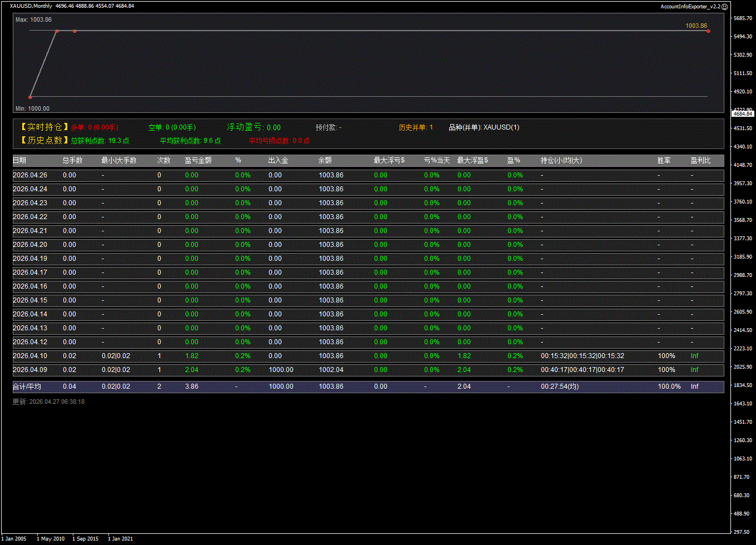
Task: Click the XAUUSD(1) symbol text
Action: (501, 127)
